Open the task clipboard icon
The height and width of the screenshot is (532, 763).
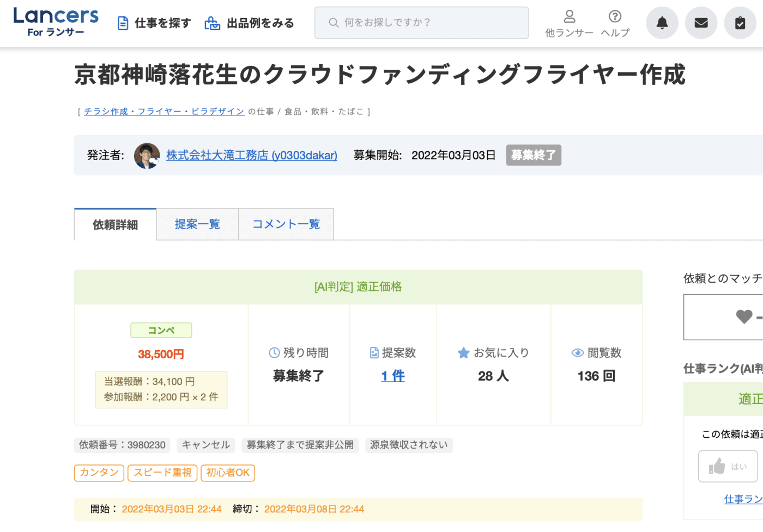(740, 23)
